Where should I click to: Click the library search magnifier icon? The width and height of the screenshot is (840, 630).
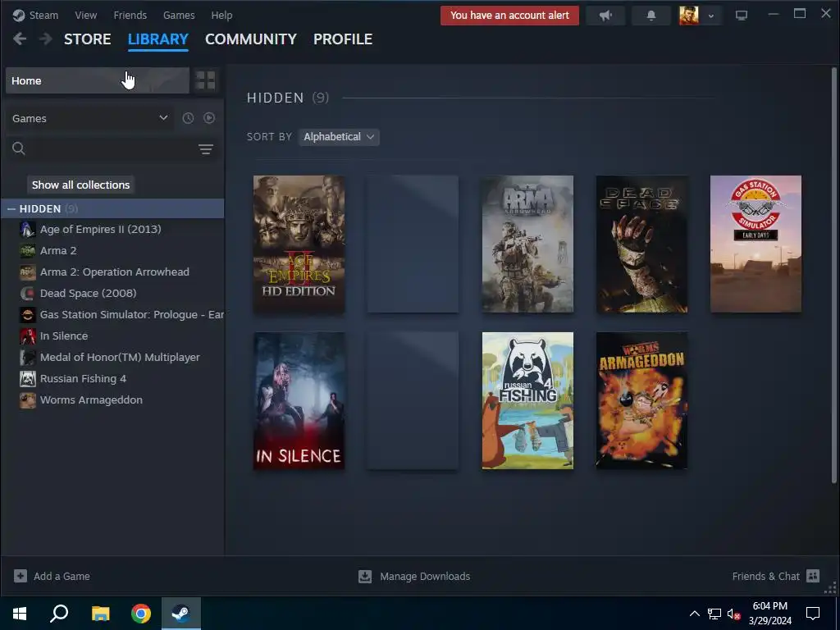[19, 149]
